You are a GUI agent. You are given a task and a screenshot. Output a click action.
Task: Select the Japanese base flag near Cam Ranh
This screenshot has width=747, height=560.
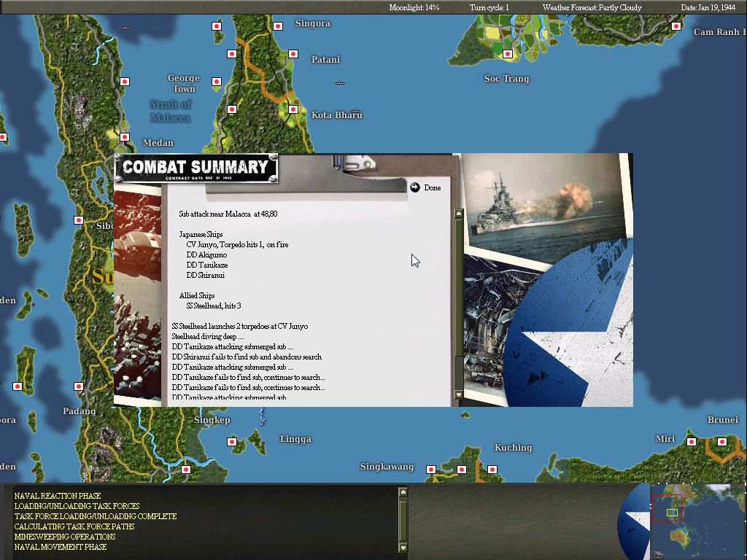point(676,26)
